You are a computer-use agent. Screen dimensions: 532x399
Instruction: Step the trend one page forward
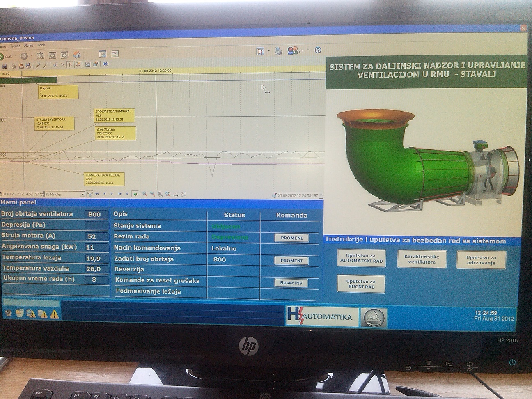coord(120,194)
